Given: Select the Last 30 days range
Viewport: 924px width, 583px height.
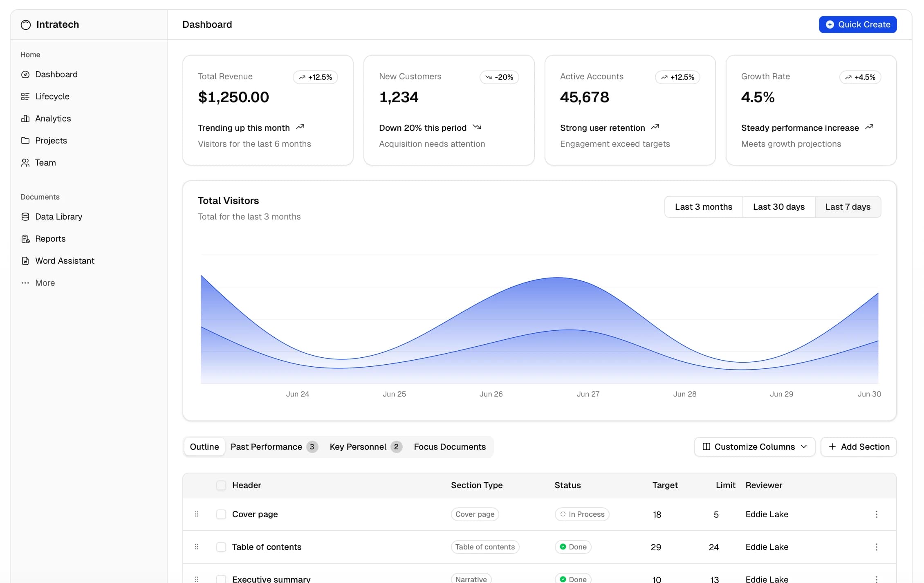Looking at the screenshot, I should pos(778,207).
